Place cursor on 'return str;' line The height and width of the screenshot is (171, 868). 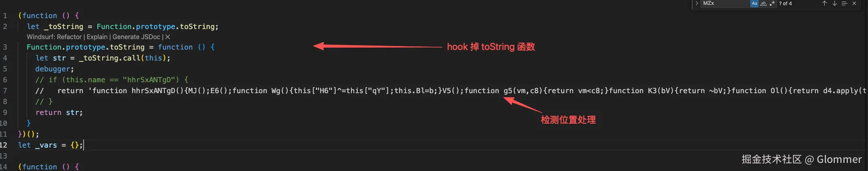[x=59, y=113]
